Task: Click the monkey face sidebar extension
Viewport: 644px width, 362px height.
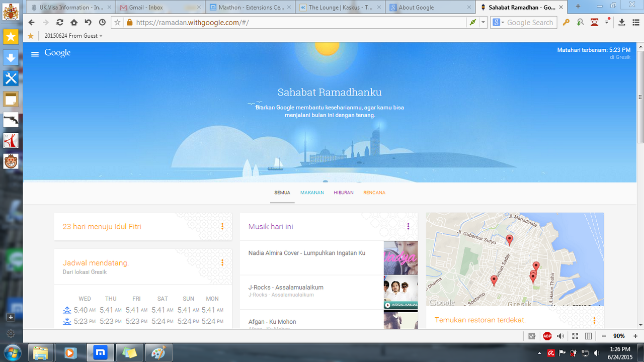Action: coord(11,161)
